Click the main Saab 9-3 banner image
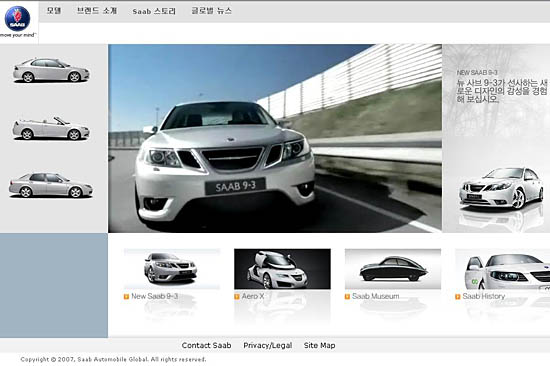 [x=275, y=138]
